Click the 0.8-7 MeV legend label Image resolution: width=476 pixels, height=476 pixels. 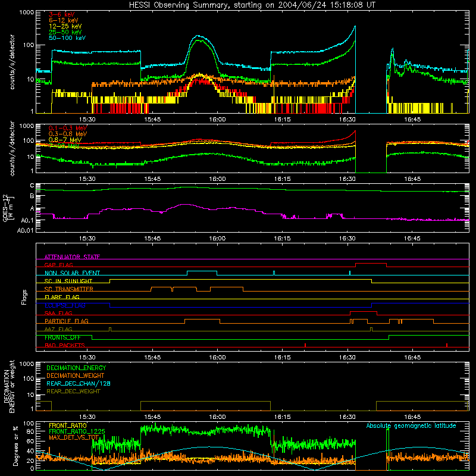65,140
